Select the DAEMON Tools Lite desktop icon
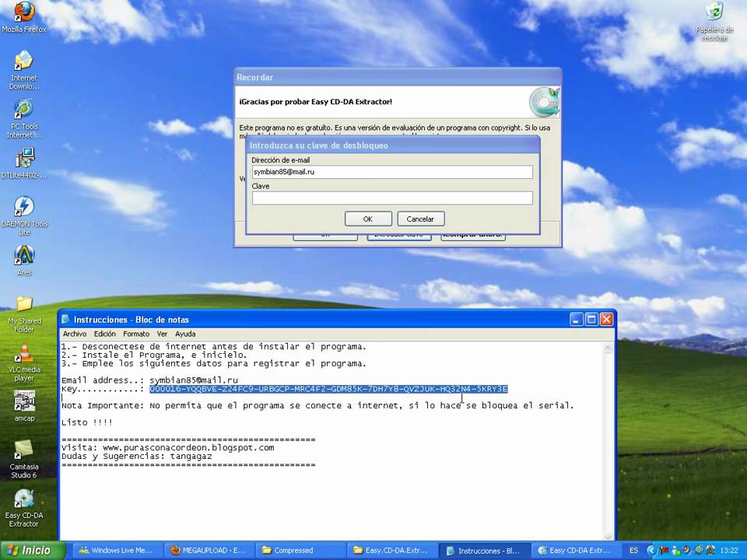 pos(24,215)
